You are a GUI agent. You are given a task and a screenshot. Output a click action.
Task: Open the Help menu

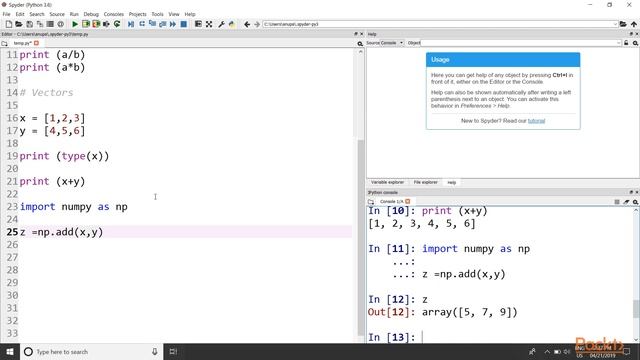tap(190, 14)
